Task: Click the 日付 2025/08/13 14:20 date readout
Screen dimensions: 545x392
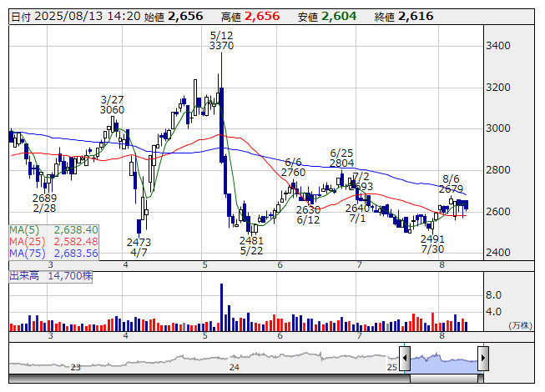Action: [x=76, y=17]
